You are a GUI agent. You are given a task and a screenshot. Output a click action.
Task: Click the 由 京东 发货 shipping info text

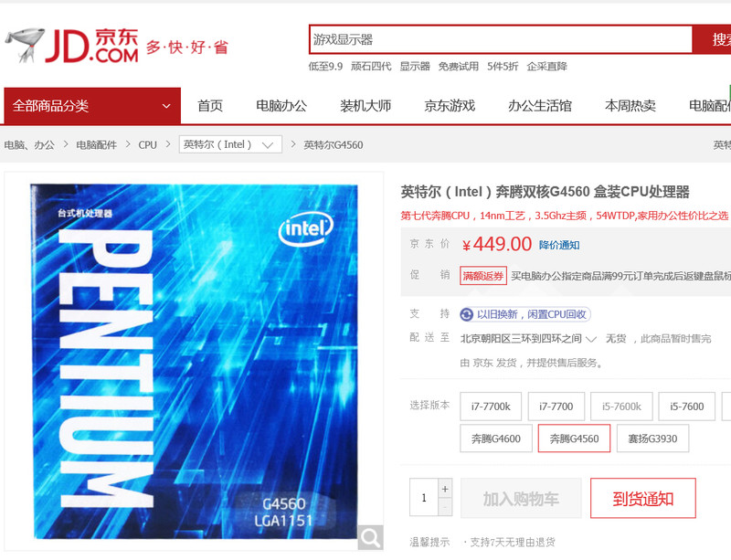(x=531, y=363)
